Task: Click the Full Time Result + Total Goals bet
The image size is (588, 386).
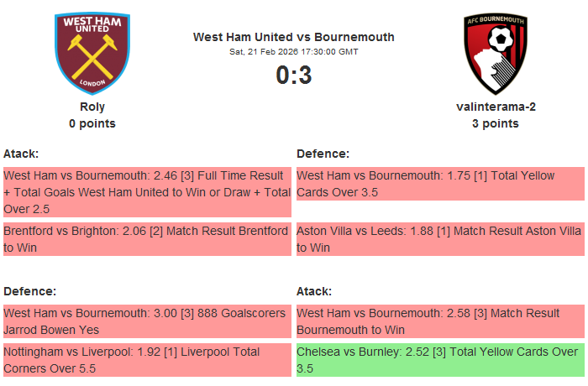Action: (147, 192)
